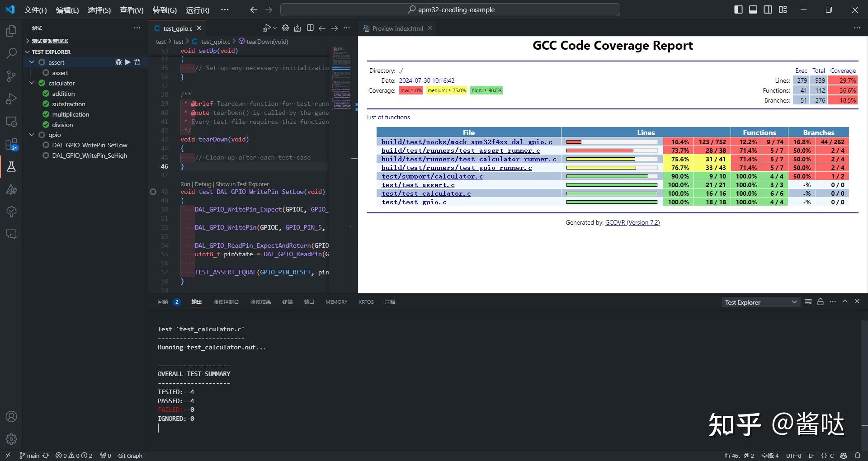This screenshot has height=461, width=868.
Task: Open the Test Explorer output channel dropdown
Action: [760, 302]
